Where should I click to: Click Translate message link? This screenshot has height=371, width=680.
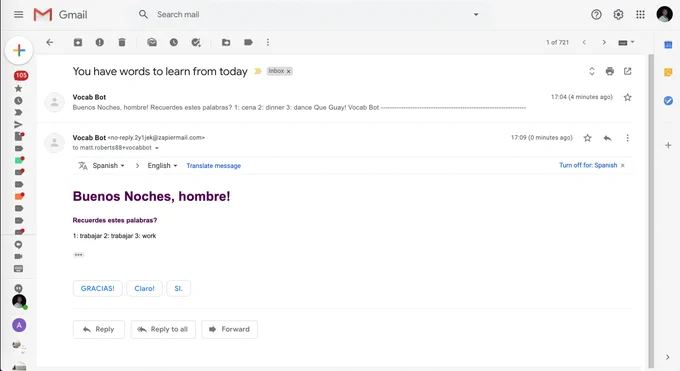point(213,165)
